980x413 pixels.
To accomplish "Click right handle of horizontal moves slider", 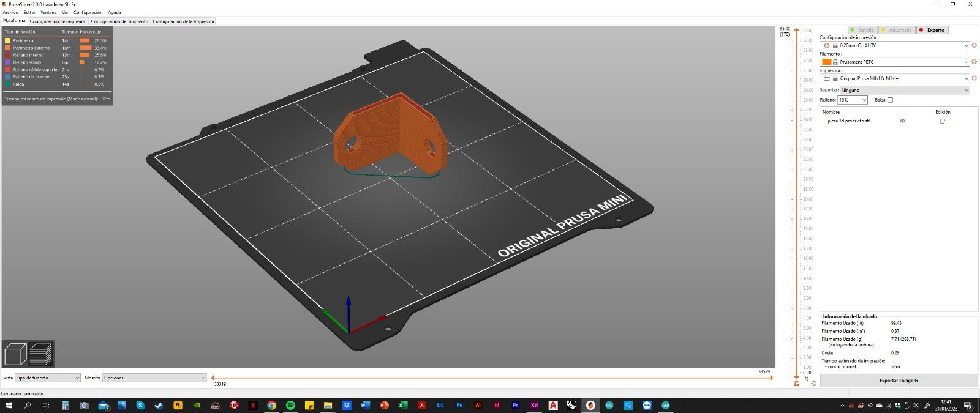I will [x=771, y=378].
